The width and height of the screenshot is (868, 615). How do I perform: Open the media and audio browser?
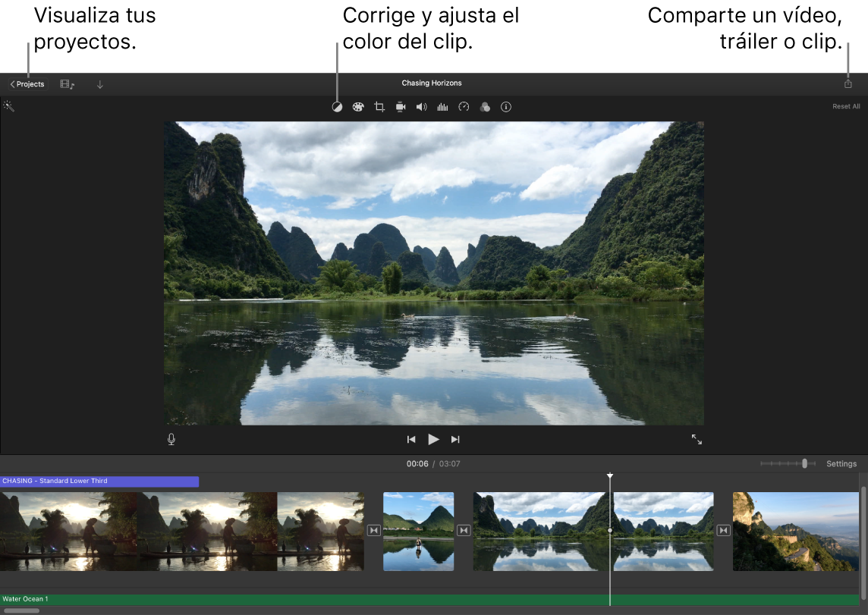click(68, 83)
